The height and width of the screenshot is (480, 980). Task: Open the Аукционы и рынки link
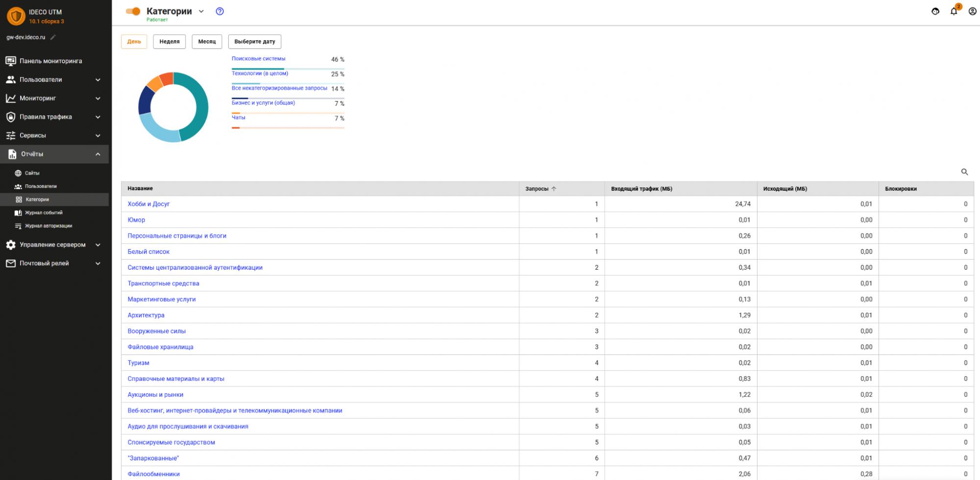pos(155,395)
